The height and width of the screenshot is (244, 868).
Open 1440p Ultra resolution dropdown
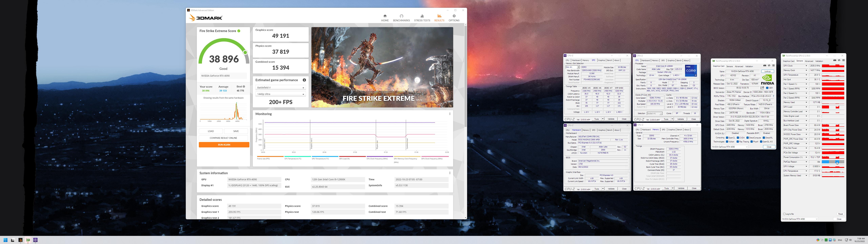pyautogui.click(x=280, y=94)
